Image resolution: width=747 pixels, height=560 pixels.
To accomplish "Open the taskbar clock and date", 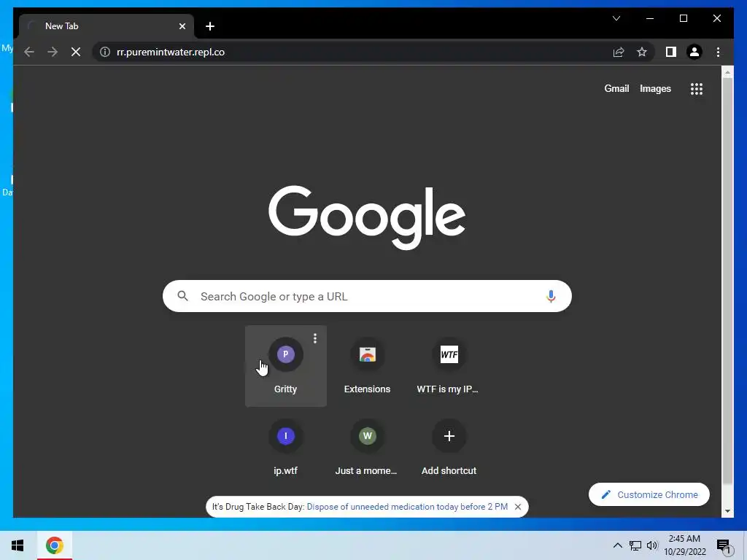I will [684, 545].
